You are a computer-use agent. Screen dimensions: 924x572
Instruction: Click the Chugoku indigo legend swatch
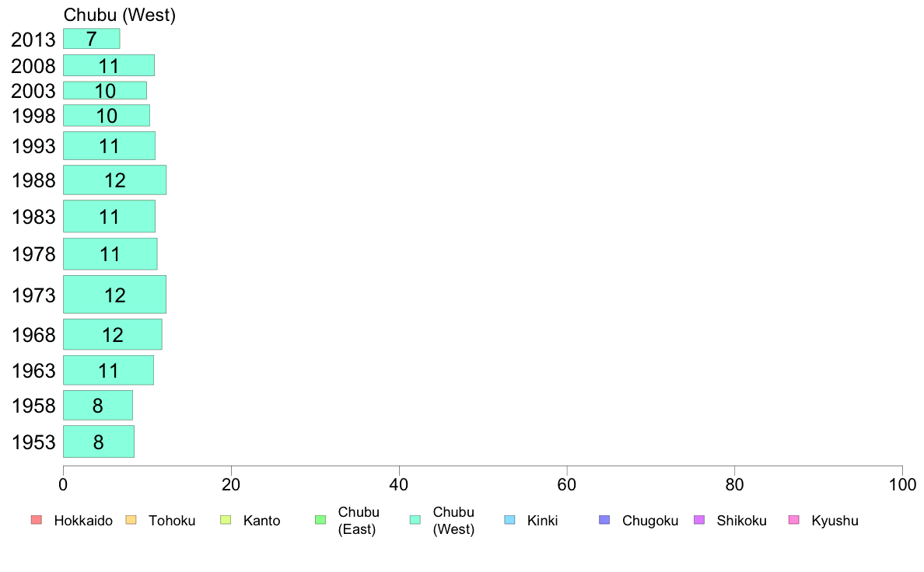click(604, 520)
